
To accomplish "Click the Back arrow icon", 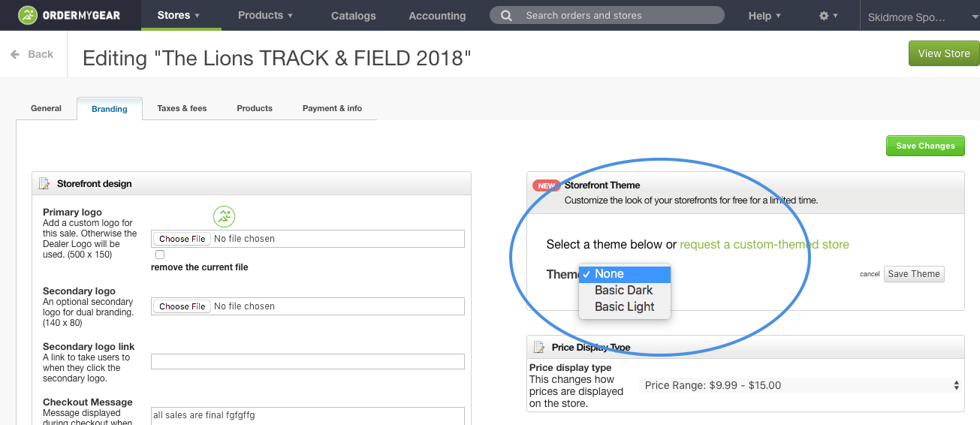I will click(x=15, y=54).
